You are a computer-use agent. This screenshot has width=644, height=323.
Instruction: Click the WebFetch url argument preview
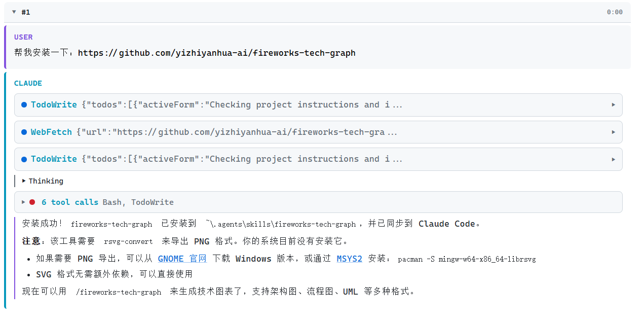point(237,132)
